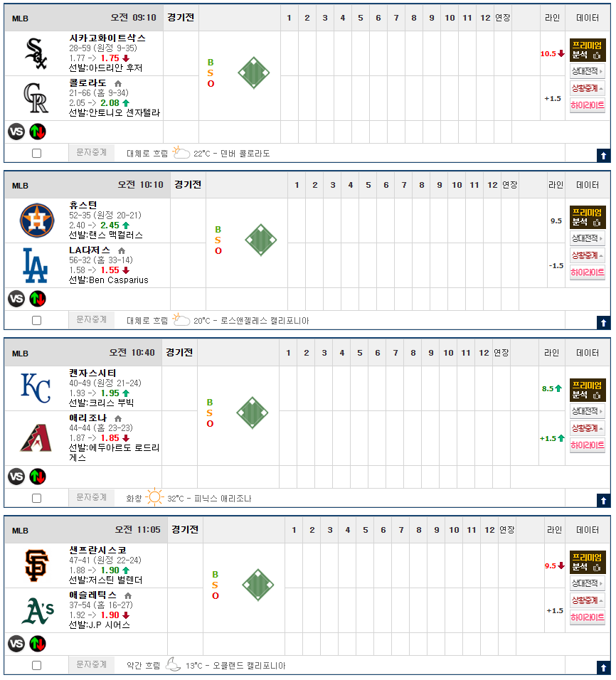Image resolution: width=616 pixels, height=680 pixels.
Task: Expand 상황중계 dropdown in the White Sox game
Action: click(587, 88)
